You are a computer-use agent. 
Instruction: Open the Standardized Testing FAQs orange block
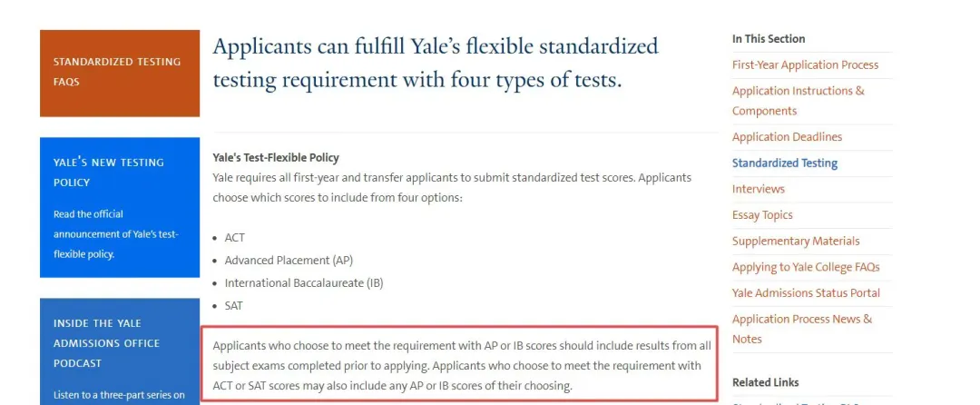point(118,72)
